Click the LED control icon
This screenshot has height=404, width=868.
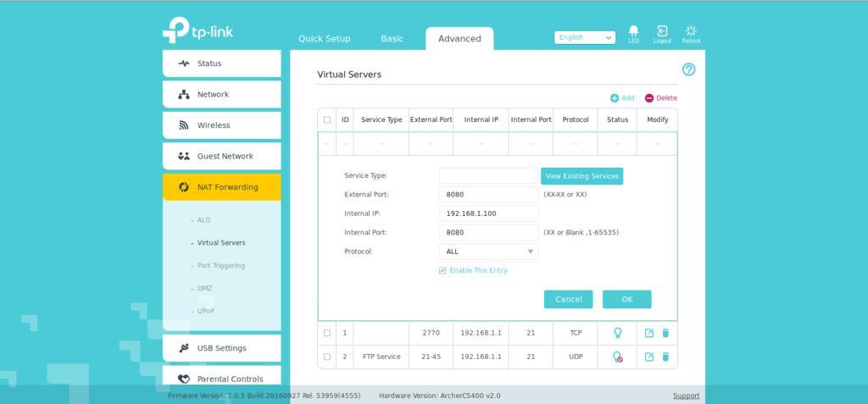tap(633, 32)
